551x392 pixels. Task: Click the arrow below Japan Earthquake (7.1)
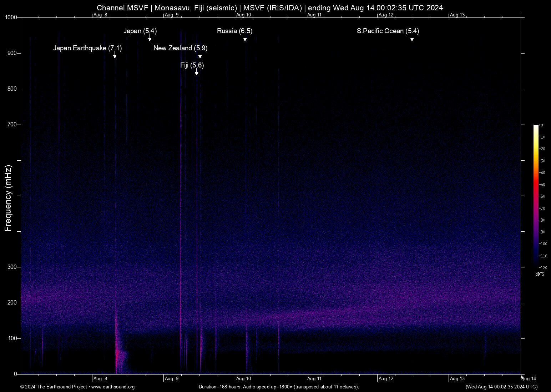[115, 55]
